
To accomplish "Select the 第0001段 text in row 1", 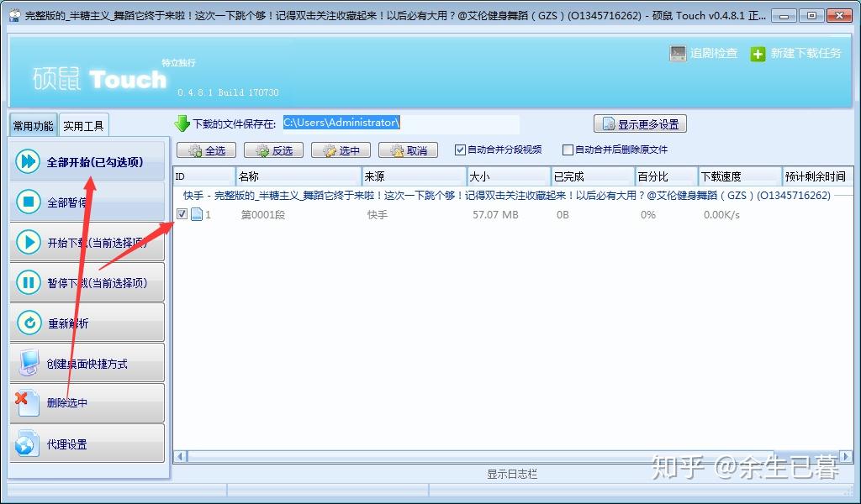I will point(263,214).
